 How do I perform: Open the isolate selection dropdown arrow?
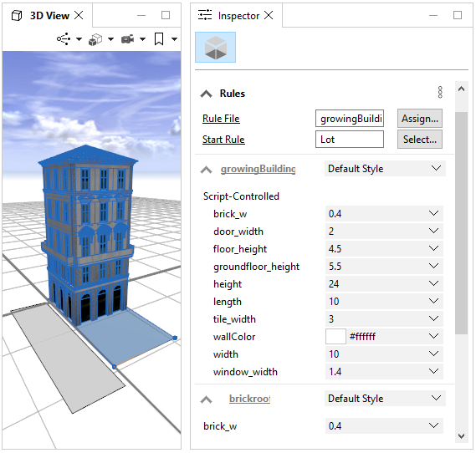pyautogui.click(x=79, y=39)
